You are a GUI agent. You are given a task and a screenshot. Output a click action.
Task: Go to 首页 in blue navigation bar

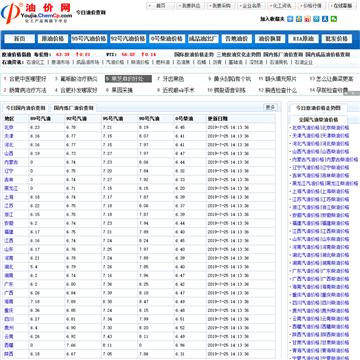coord(19,39)
